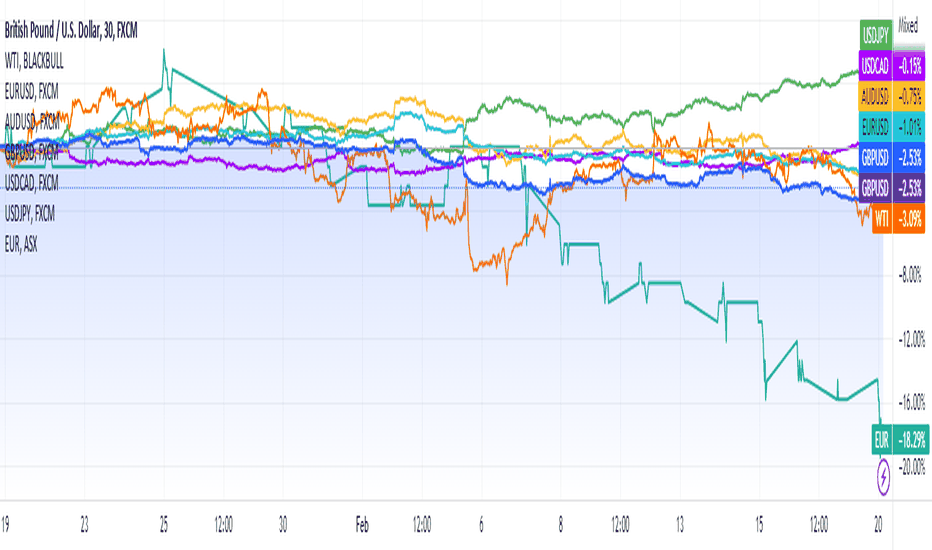The image size is (932, 550).
Task: Click the 25 date marker on timeline
Action: [x=164, y=525]
